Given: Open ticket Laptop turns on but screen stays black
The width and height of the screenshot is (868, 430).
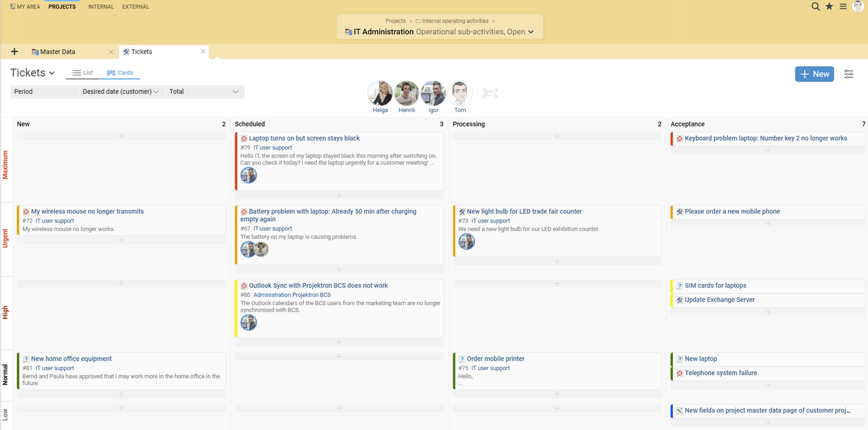Looking at the screenshot, I should (x=304, y=138).
